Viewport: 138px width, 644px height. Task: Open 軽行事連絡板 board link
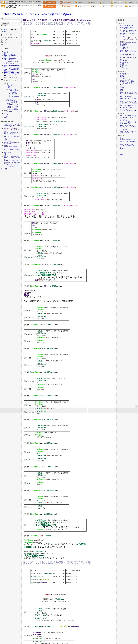(10, 85)
